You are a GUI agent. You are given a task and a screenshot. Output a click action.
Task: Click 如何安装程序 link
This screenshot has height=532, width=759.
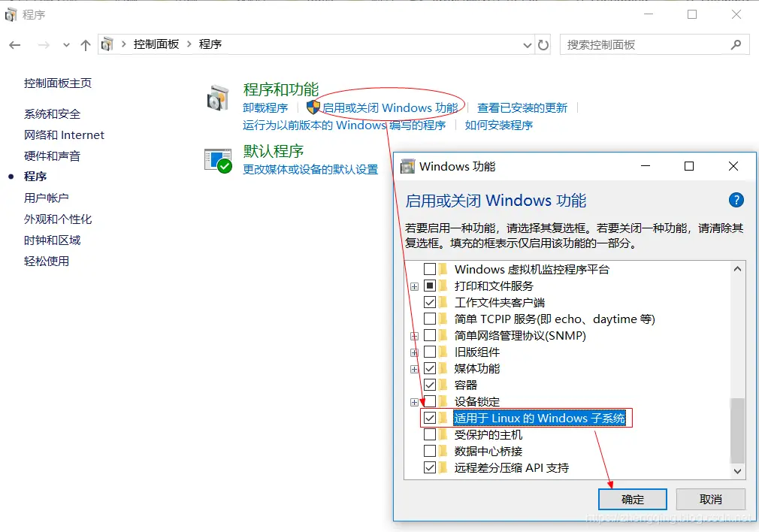click(498, 125)
